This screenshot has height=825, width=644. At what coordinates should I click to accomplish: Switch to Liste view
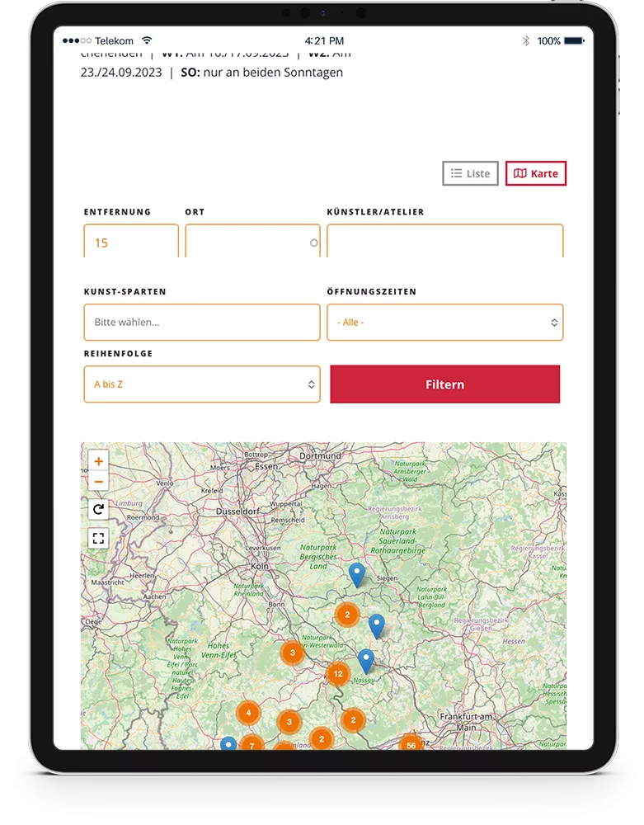(470, 173)
